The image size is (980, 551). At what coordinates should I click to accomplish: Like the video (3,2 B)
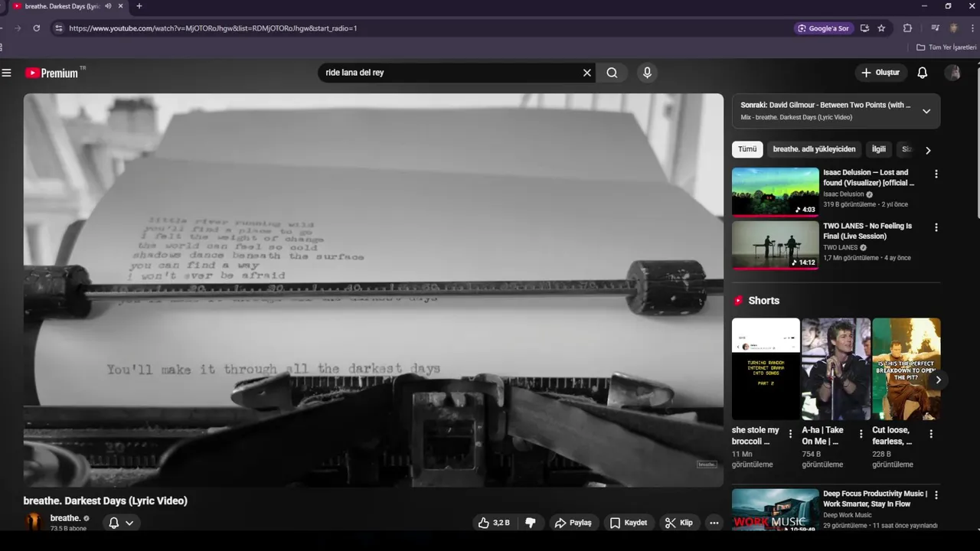point(494,523)
